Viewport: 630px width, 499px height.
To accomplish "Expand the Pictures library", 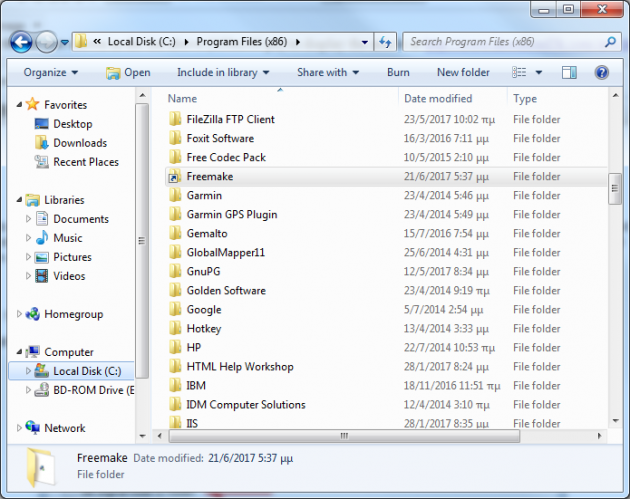I will [28, 256].
